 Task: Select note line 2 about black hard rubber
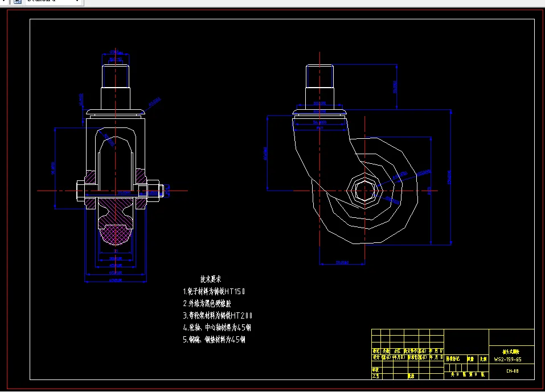pyautogui.click(x=207, y=303)
